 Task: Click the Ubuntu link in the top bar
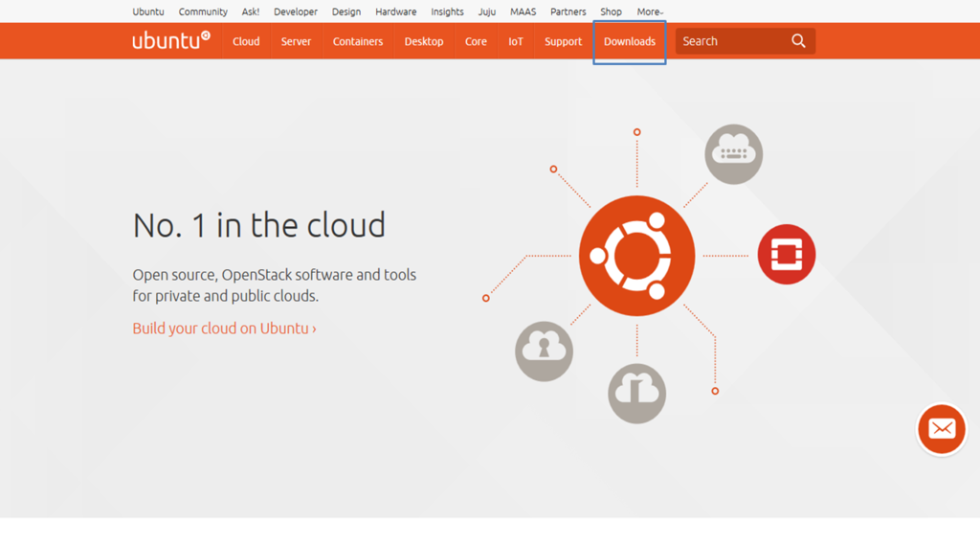148,11
